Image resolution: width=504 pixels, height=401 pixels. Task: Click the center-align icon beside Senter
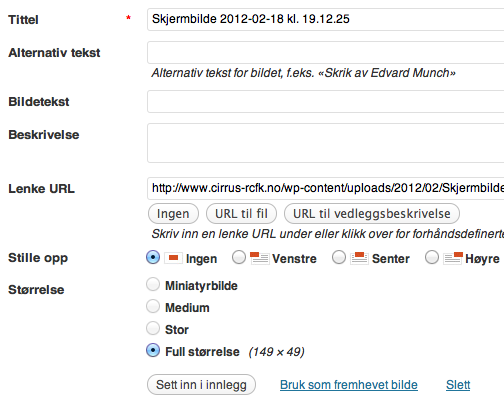pyautogui.click(x=359, y=258)
